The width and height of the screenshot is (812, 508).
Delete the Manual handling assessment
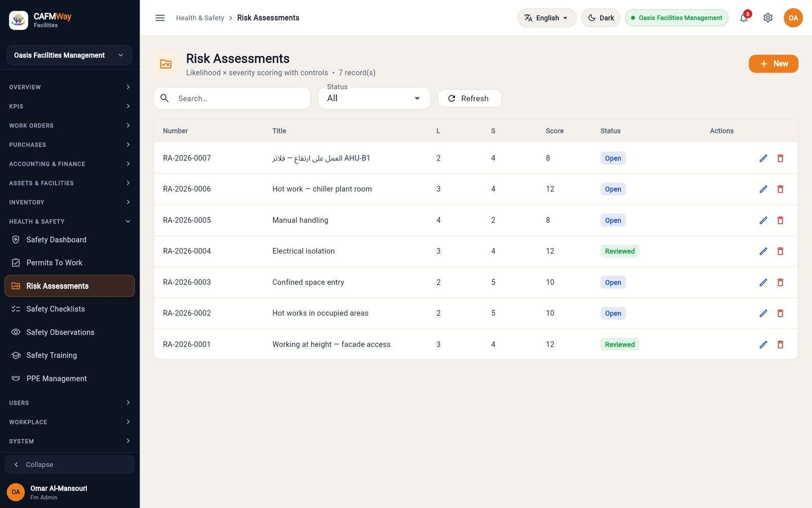781,220
